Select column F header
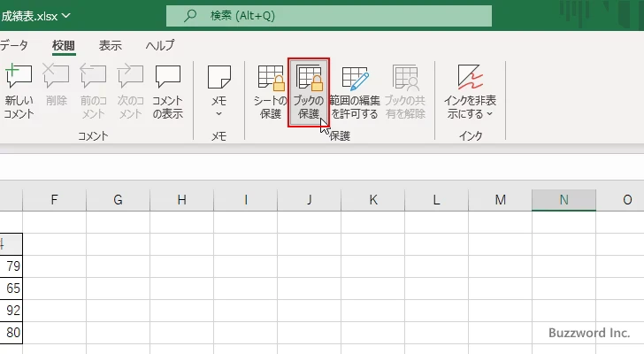The height and width of the screenshot is (354, 644). click(54, 200)
